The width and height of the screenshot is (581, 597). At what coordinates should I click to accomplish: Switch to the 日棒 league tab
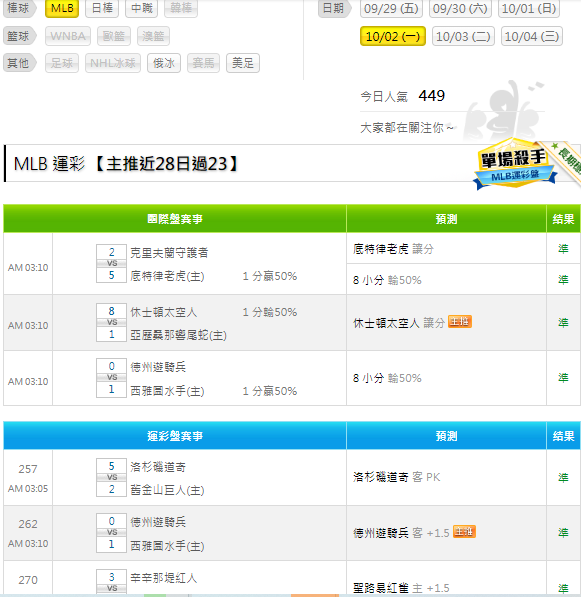pyautogui.click(x=102, y=8)
